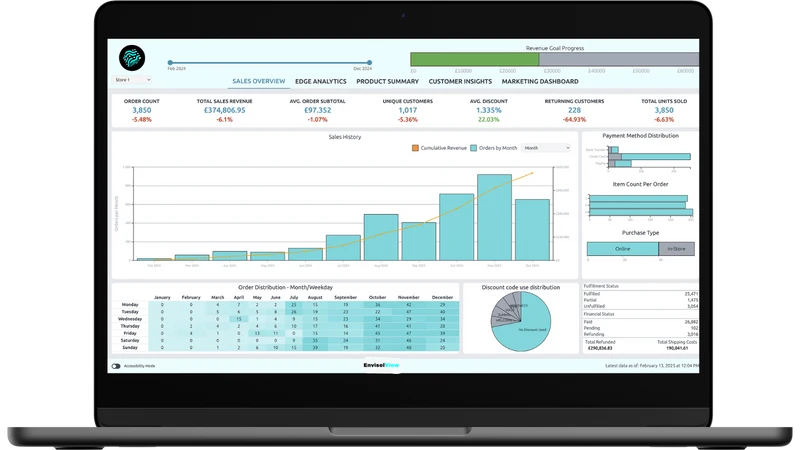Click the EnviselView footer logo

coord(381,365)
